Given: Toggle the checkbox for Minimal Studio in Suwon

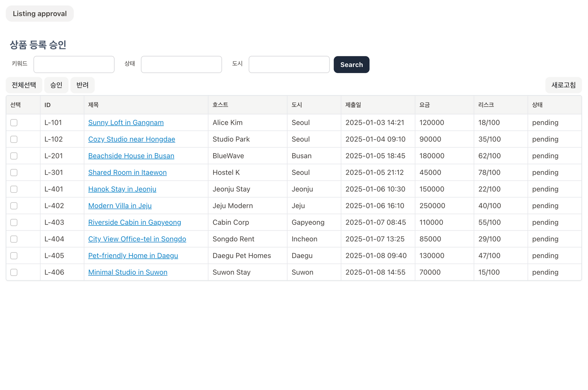Looking at the screenshot, I should click(x=14, y=272).
